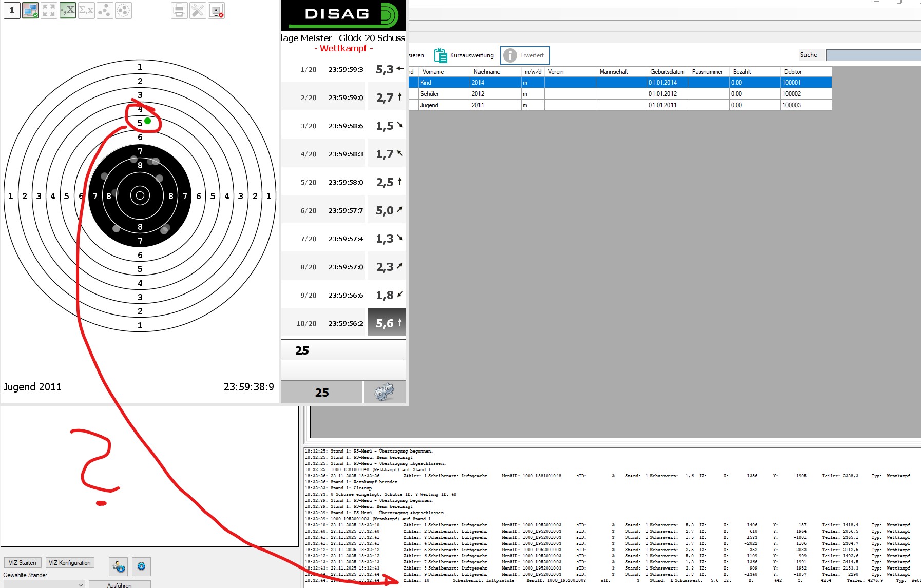Click the blue gear settings button
The width and height of the screenshot is (921, 588).
tap(141, 566)
